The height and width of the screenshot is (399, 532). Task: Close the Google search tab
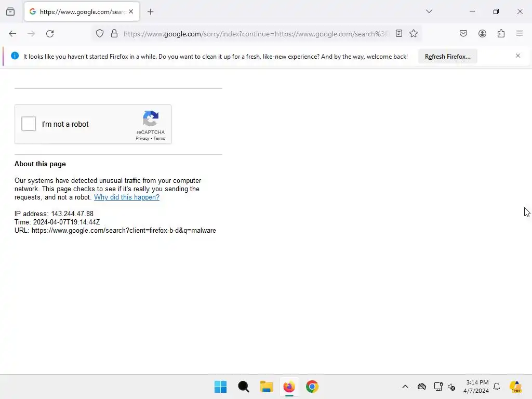[x=131, y=11]
